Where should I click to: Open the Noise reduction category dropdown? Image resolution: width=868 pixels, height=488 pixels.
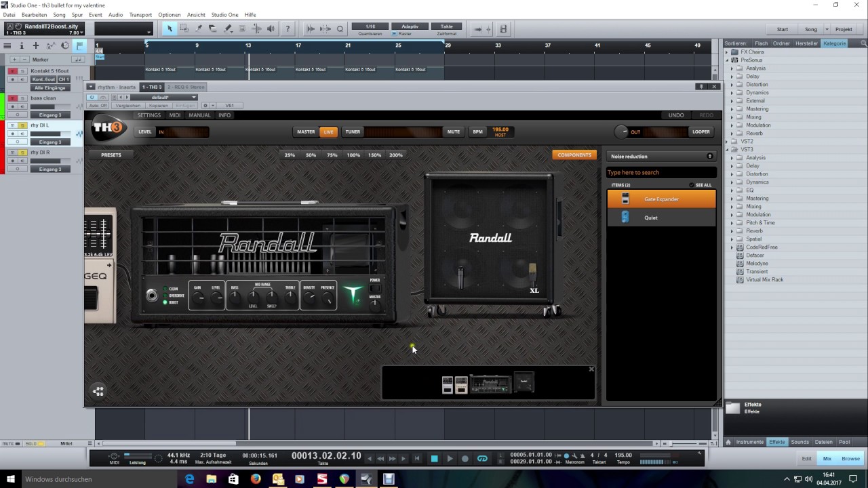pos(661,157)
